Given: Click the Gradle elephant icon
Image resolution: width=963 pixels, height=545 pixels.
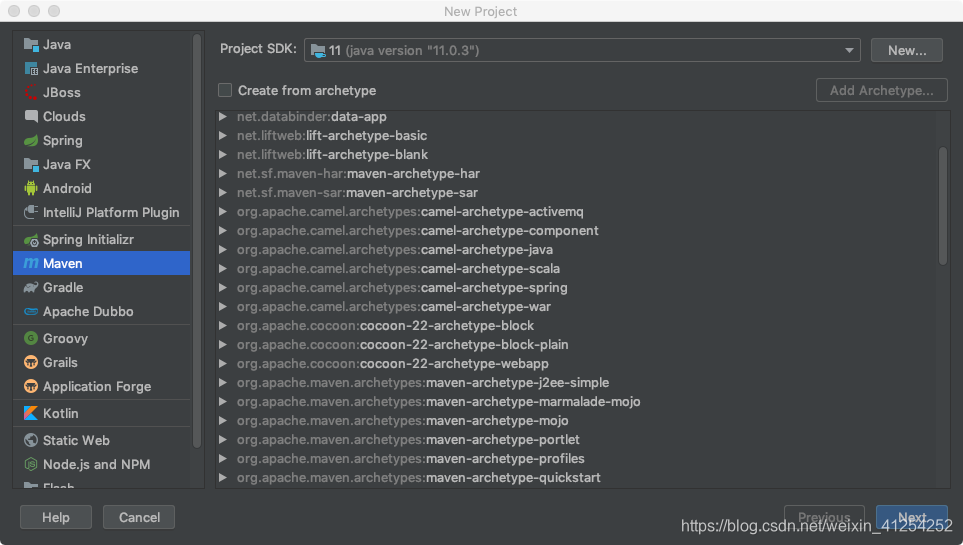Looking at the screenshot, I should [x=31, y=287].
